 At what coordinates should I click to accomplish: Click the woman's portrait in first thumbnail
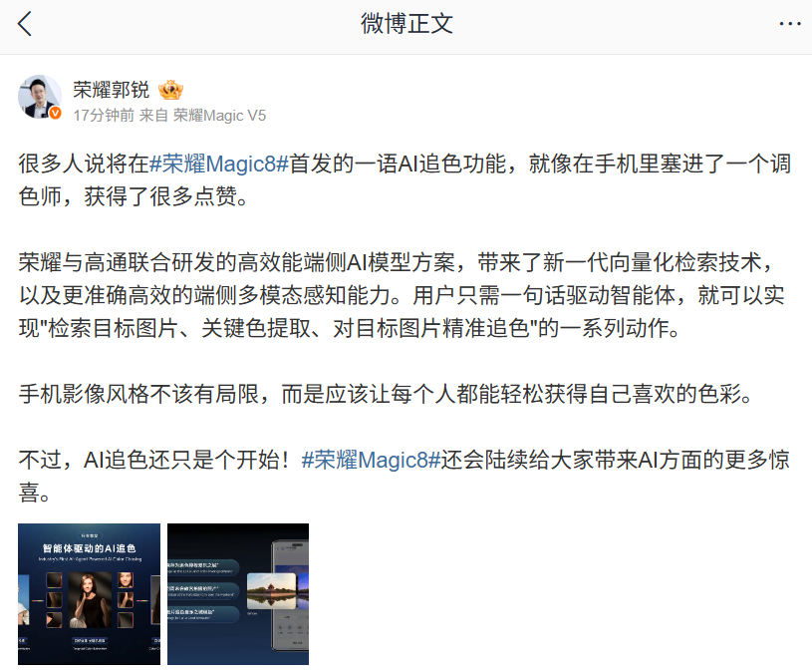[x=89, y=599]
